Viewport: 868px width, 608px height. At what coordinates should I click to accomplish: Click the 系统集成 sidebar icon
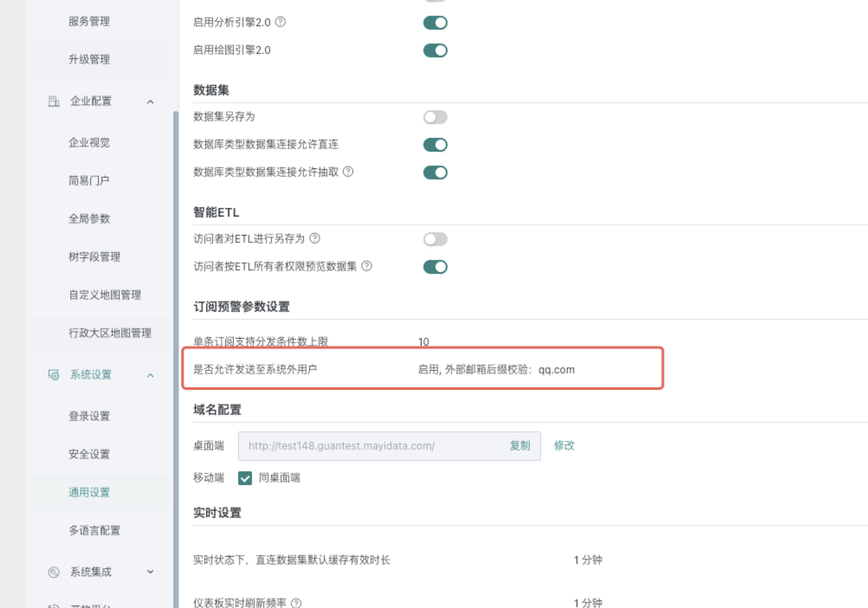click(x=53, y=572)
